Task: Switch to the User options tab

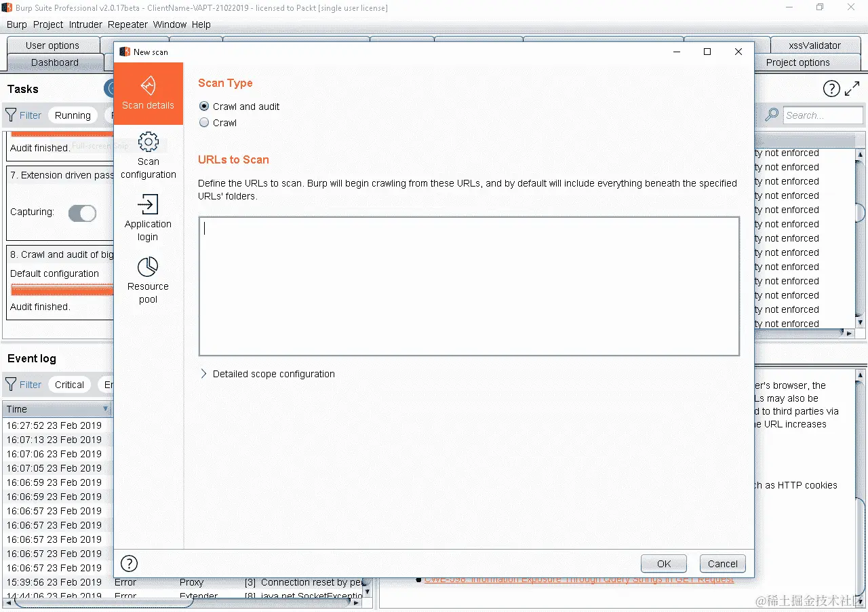Action: point(52,45)
